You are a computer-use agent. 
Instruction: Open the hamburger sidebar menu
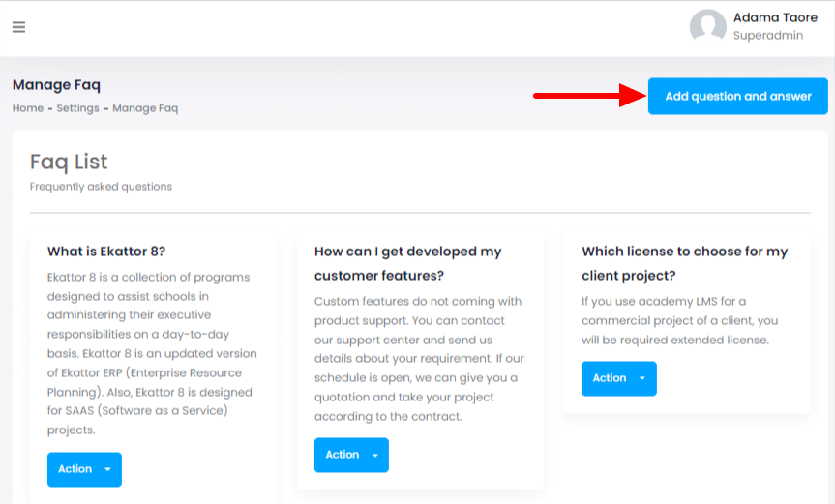point(18,27)
